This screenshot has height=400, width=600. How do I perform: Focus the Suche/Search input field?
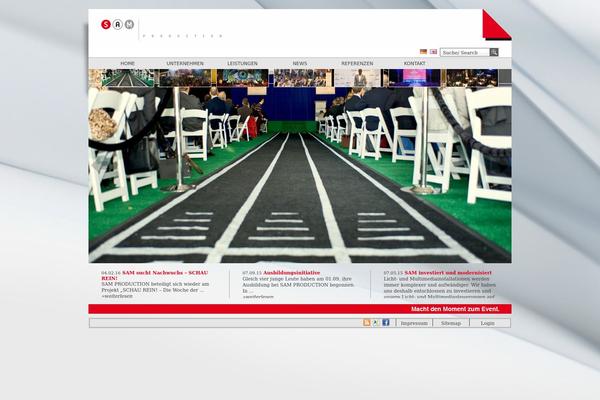(x=465, y=52)
